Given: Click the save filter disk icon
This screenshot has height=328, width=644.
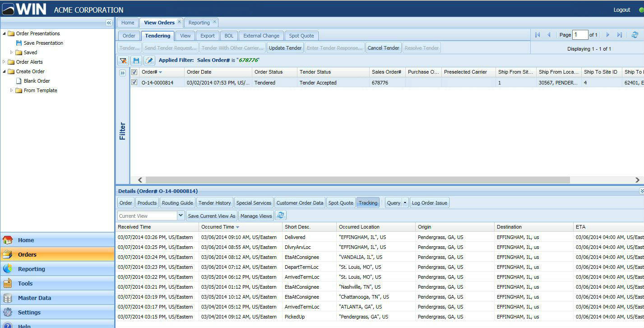Looking at the screenshot, I should (x=136, y=61).
